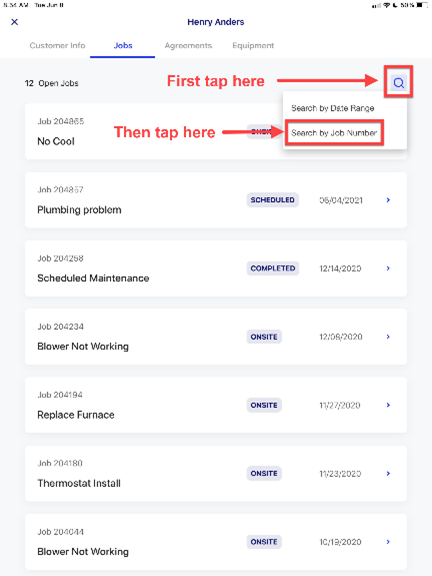Tap the search magnifier icon
This screenshot has height=576, width=432.
click(x=399, y=83)
